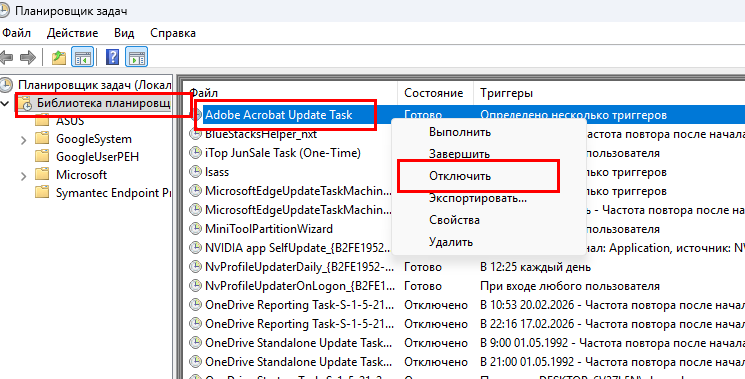Click 'В 12:25 каждый день' trigger cell

(x=535, y=266)
